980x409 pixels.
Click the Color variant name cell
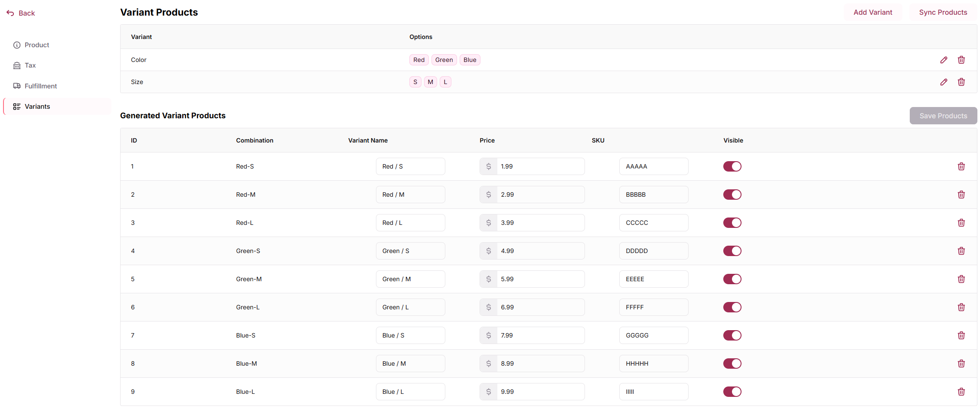[139, 60]
